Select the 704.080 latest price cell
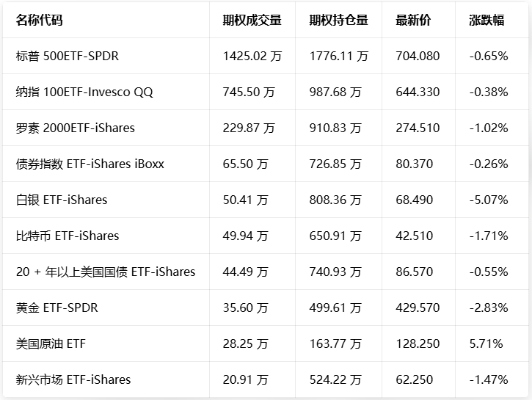Image resolution: width=532 pixels, height=400 pixels. coord(418,56)
